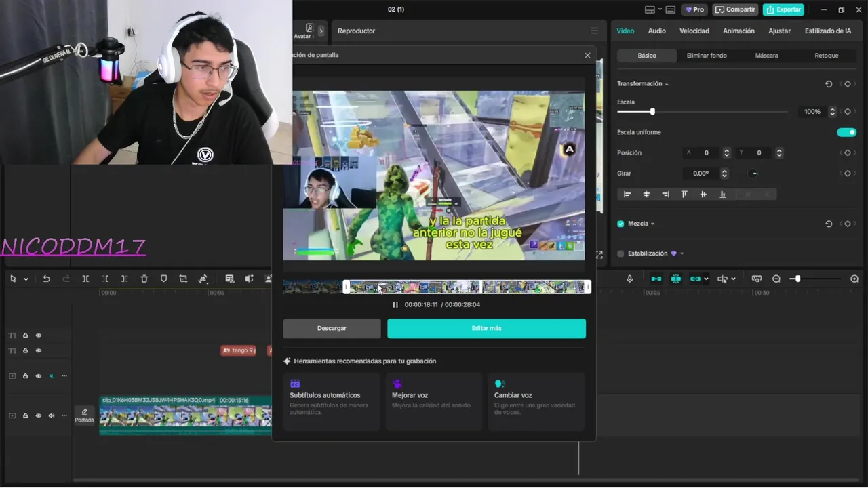Undo the last edit
The width and height of the screenshot is (868, 488).
(46, 279)
